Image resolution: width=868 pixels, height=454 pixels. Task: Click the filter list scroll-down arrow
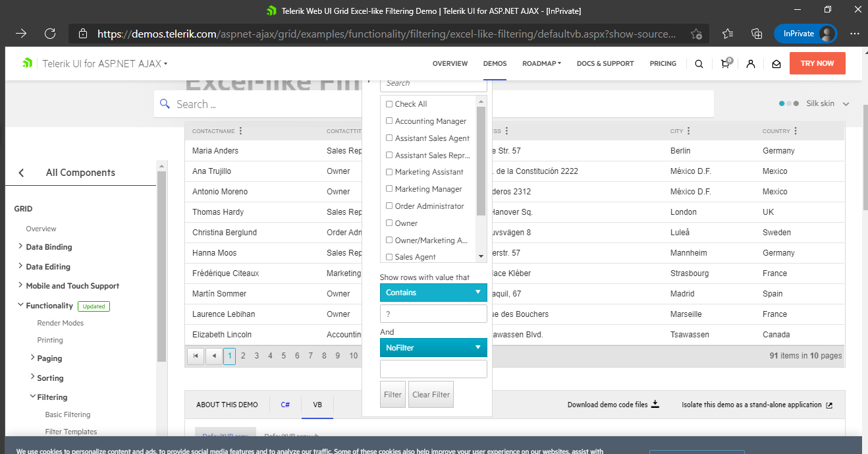click(481, 256)
